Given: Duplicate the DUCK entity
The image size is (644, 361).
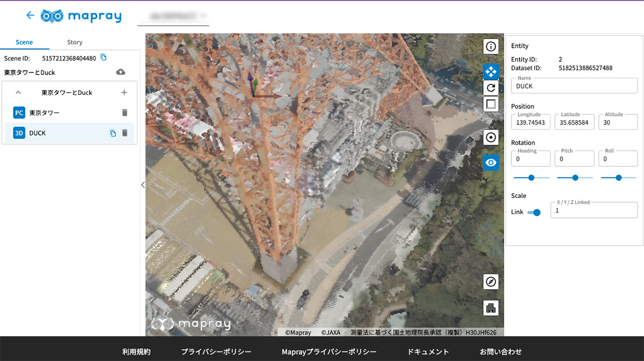Looking at the screenshot, I should click(113, 133).
